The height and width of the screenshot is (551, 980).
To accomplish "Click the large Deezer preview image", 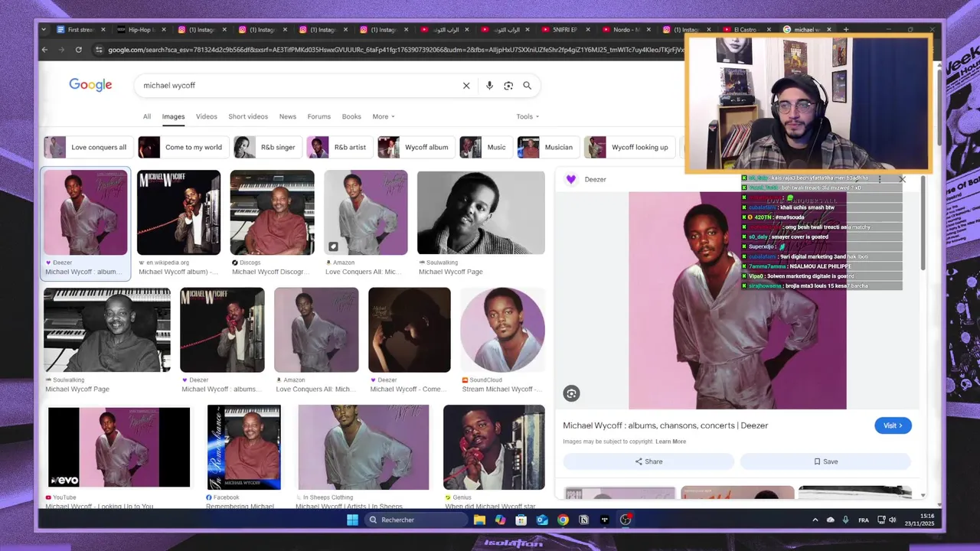I will click(x=737, y=301).
